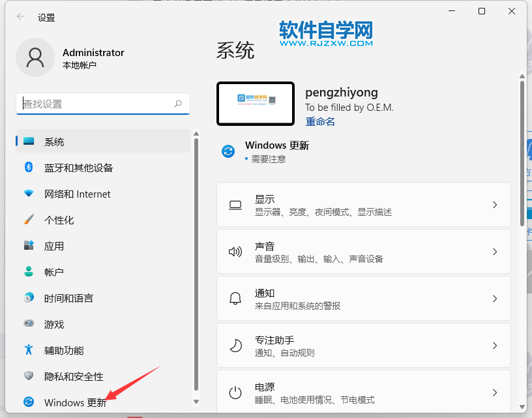532x418 pixels.
Task: Click the Windows 更新 sync icon in main pane
Action: pyautogui.click(x=228, y=151)
